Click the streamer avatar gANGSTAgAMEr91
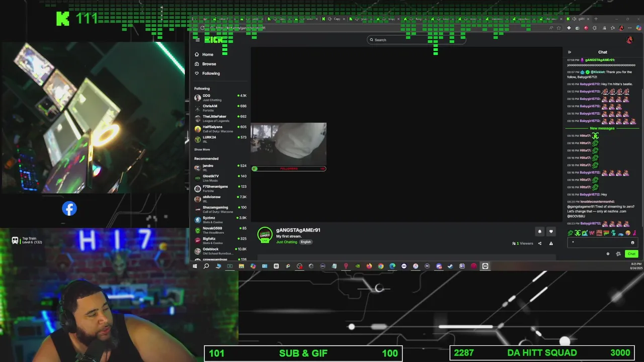This screenshot has height=362, width=644. [265, 235]
